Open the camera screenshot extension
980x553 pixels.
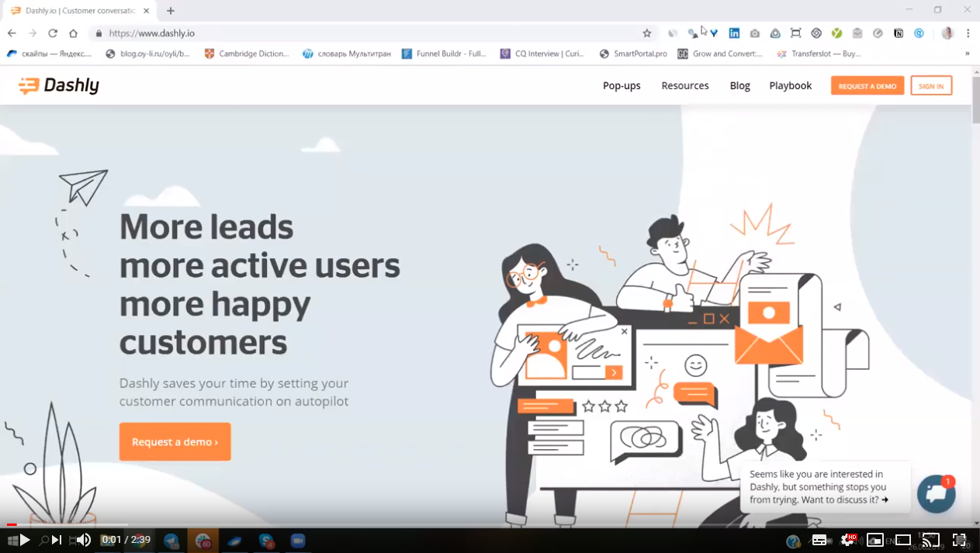point(754,33)
